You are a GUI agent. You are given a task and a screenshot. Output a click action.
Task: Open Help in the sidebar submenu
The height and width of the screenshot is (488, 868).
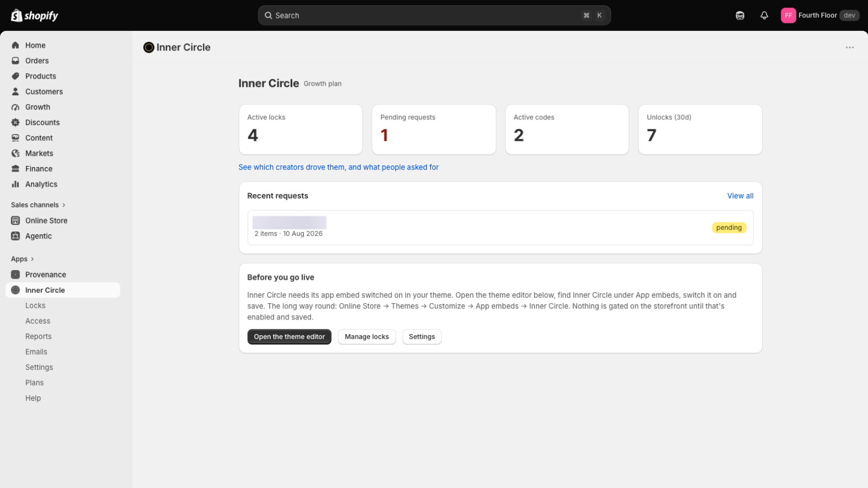(33, 399)
